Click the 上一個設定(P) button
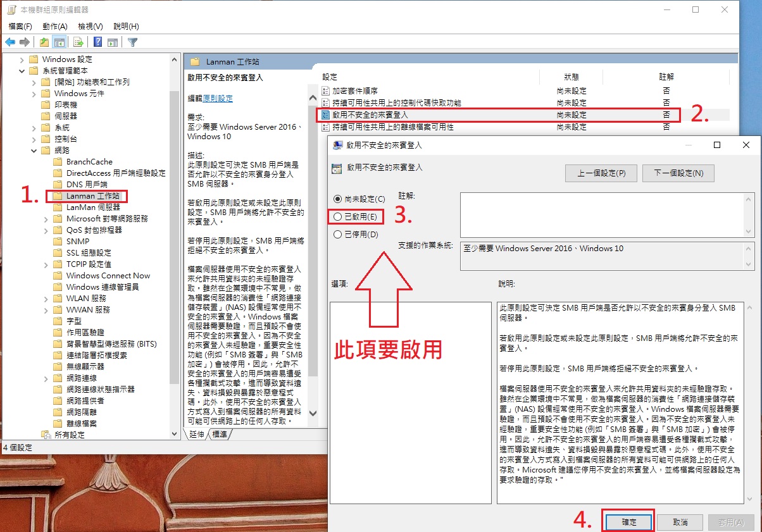Screen dimensions: 762x532 601,173
